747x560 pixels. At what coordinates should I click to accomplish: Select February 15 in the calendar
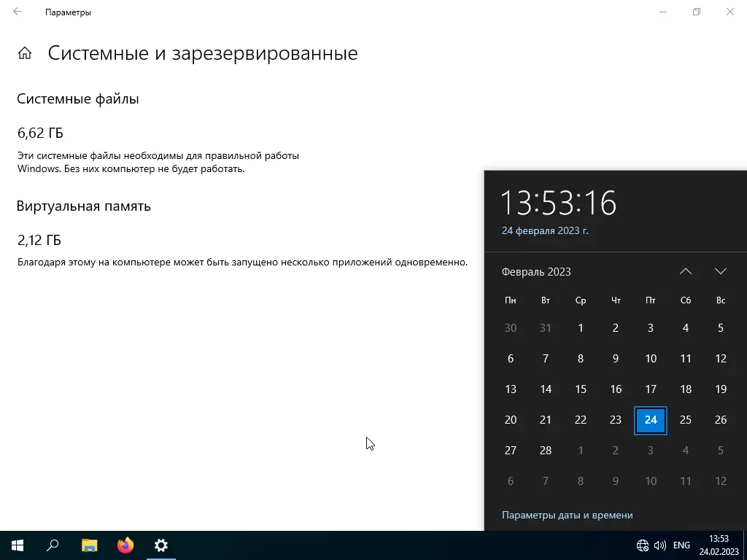point(580,389)
